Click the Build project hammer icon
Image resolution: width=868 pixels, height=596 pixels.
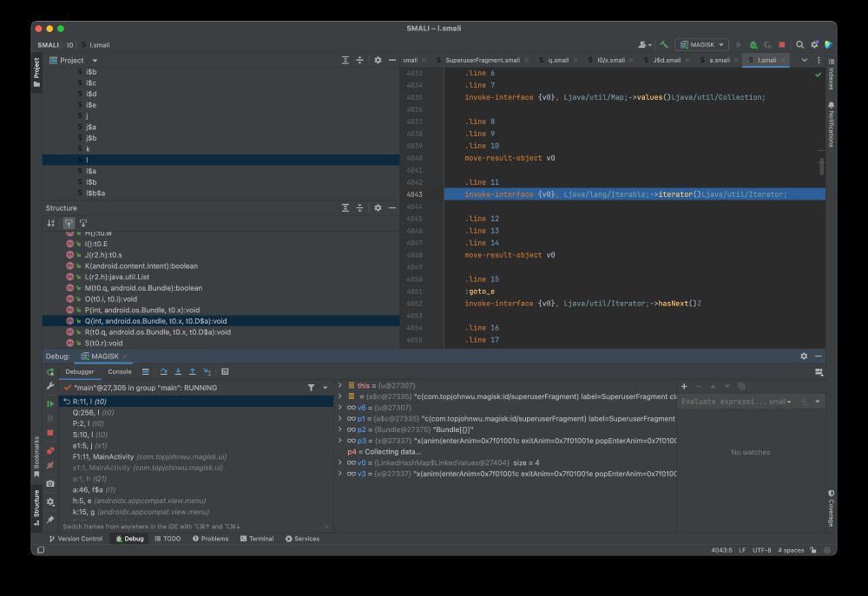664,45
